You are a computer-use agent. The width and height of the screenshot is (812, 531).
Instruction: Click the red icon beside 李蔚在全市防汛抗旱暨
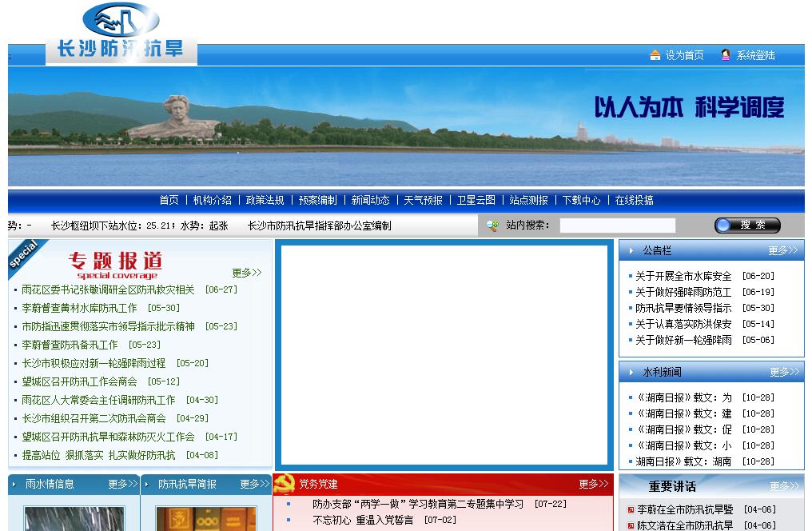tap(631, 509)
